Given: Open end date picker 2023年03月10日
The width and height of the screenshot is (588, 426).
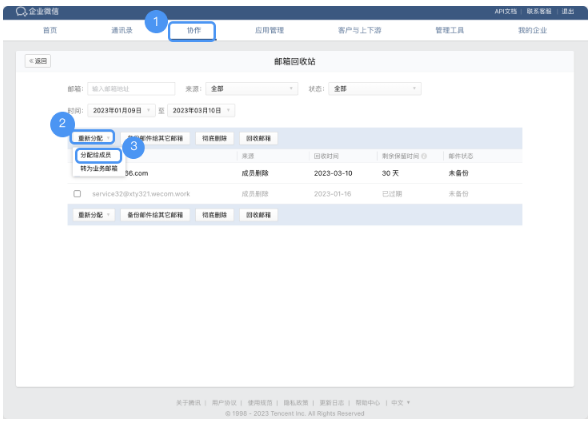Looking at the screenshot, I should (201, 111).
